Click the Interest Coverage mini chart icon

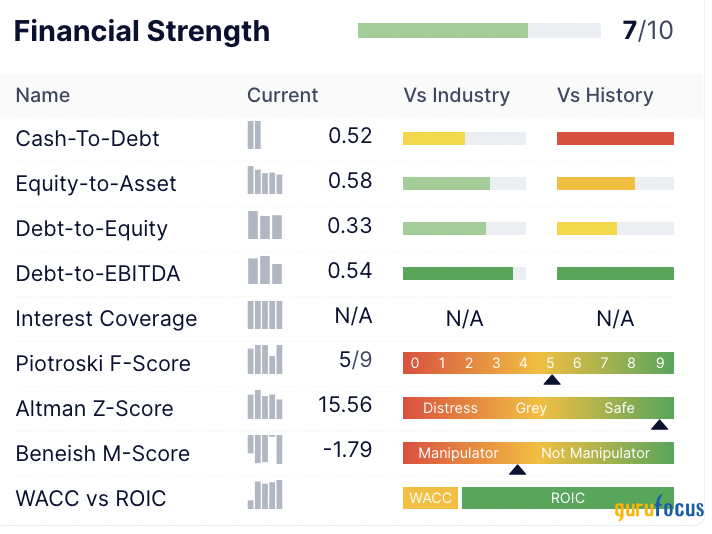coord(265,316)
